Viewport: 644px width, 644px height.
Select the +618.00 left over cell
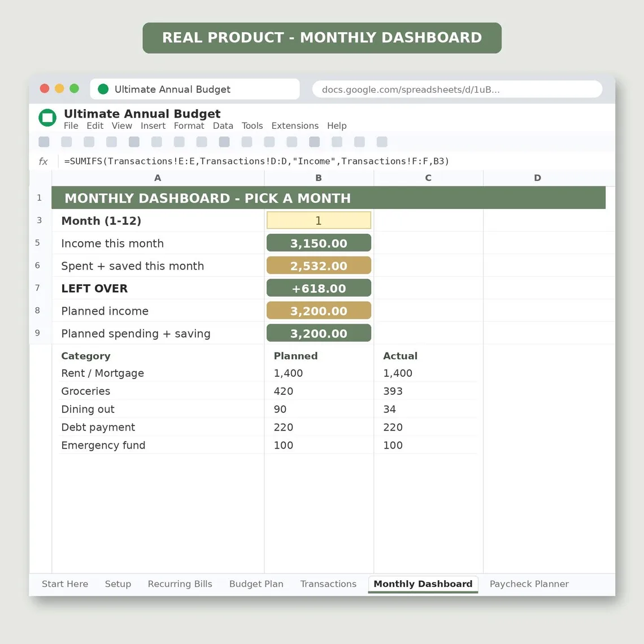point(319,288)
